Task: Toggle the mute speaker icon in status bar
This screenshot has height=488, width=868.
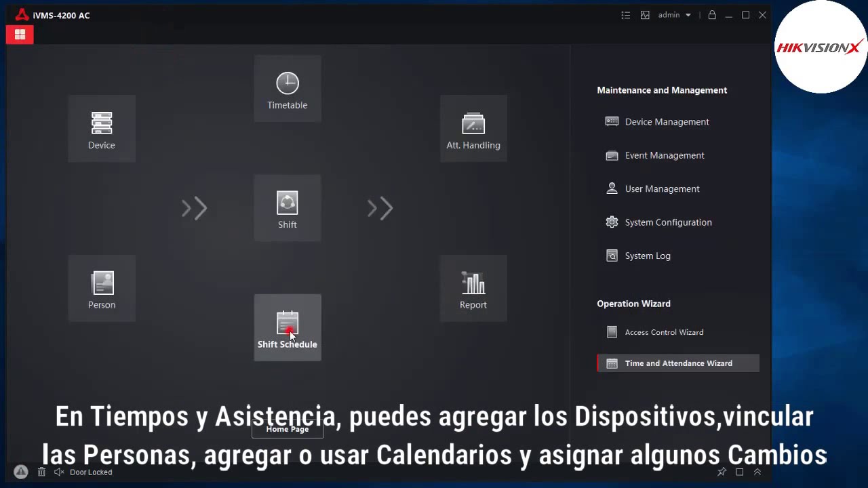Action: pos(59,472)
